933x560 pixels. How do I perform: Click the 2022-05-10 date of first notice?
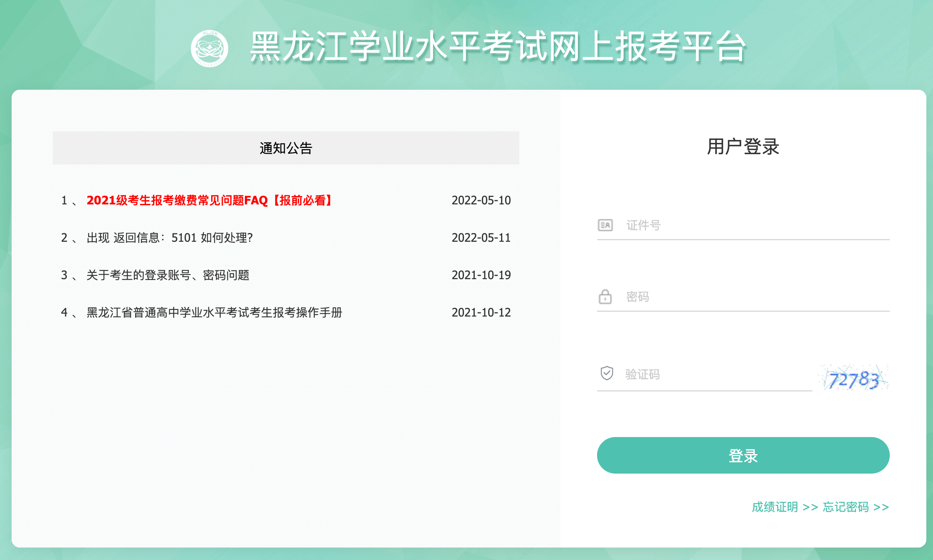[481, 200]
